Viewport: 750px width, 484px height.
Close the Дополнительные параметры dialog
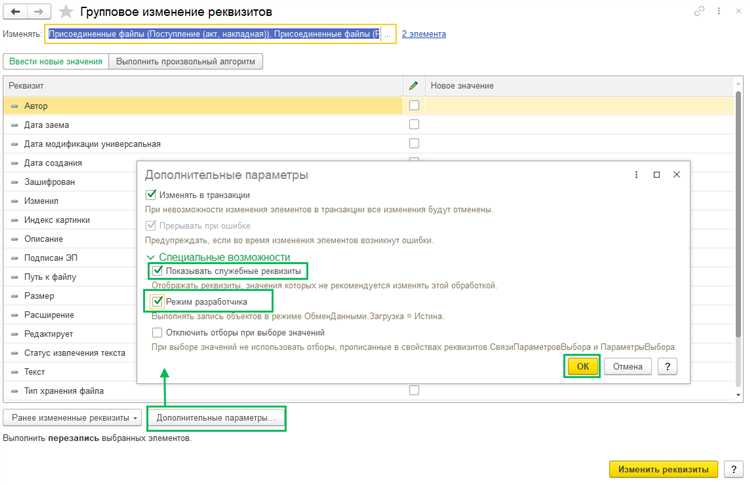tap(676, 175)
